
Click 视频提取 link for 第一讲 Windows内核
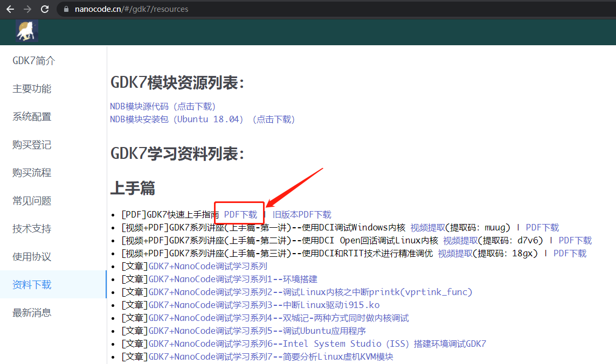(428, 228)
